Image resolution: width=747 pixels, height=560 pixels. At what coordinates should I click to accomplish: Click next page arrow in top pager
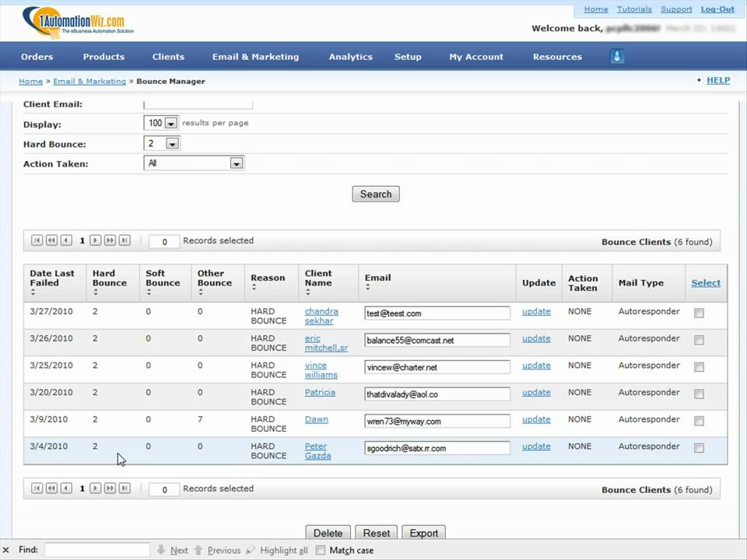95,240
